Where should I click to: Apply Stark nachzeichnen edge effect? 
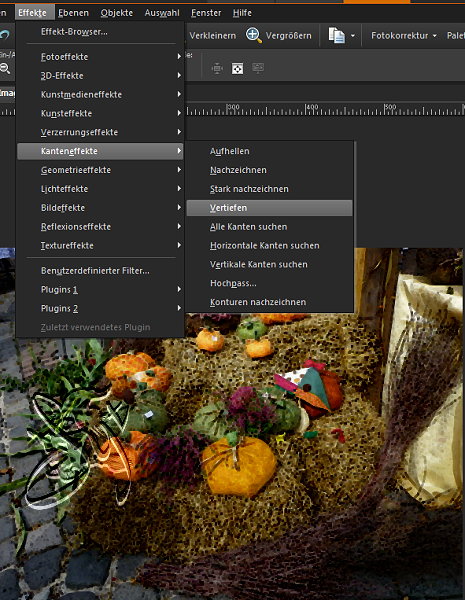(x=269, y=189)
